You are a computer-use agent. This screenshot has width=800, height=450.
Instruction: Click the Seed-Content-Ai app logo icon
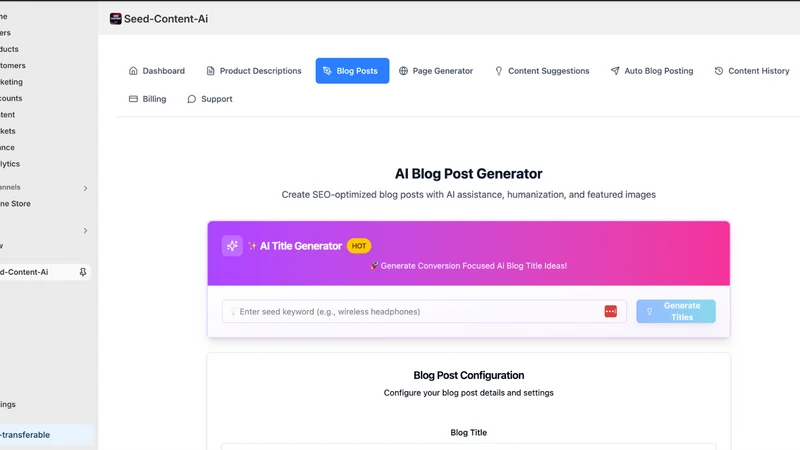(116, 19)
